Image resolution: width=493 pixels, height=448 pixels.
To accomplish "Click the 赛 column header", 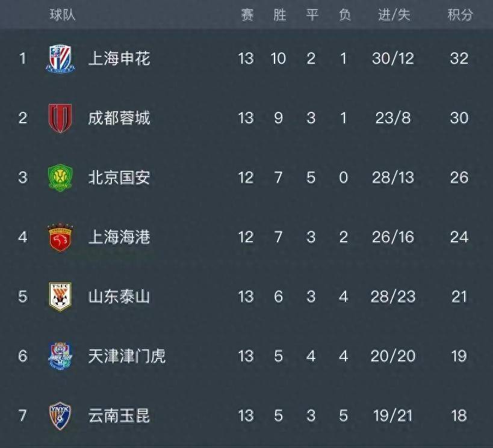I will (x=247, y=15).
